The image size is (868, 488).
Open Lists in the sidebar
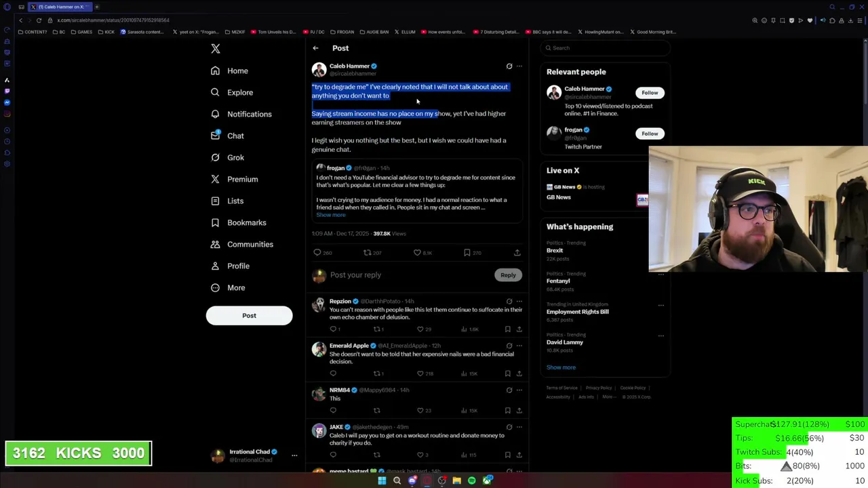tap(227, 201)
